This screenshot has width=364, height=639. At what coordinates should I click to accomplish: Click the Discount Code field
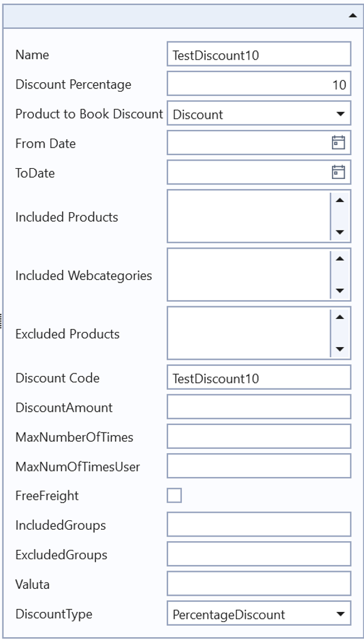pos(259,378)
